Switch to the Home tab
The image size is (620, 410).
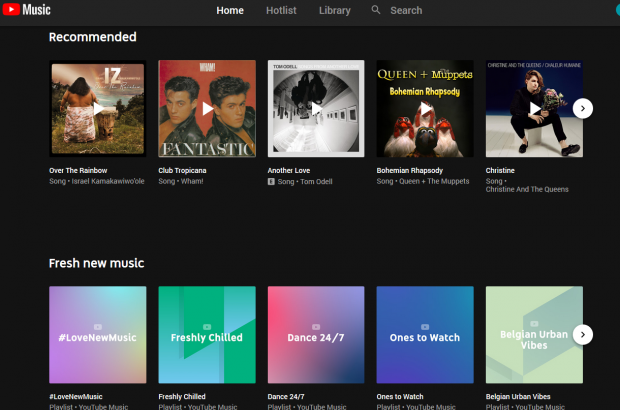pos(230,10)
